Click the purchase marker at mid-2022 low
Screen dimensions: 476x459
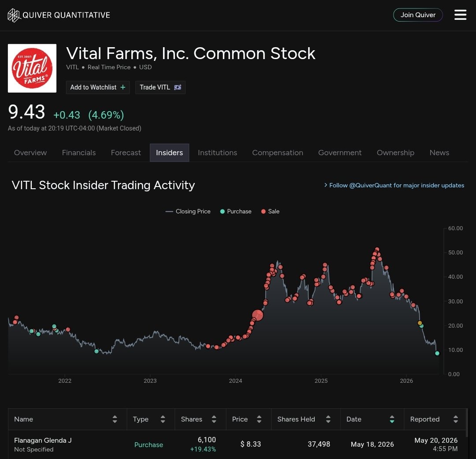(97, 351)
